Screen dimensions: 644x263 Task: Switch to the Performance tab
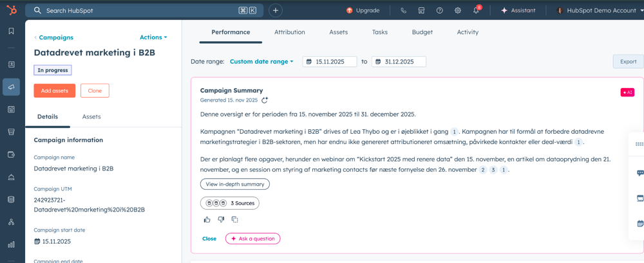231,32
